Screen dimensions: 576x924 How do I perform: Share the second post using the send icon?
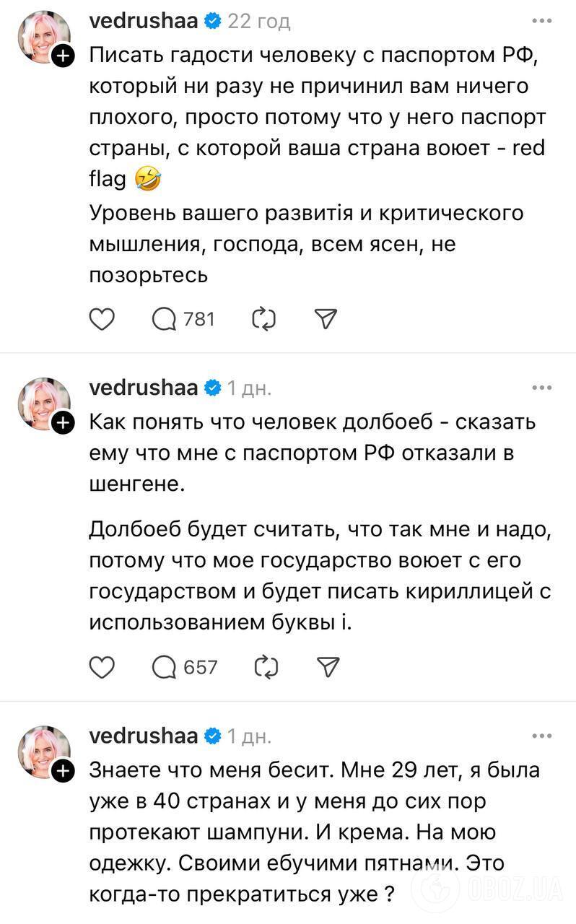pos(326,667)
